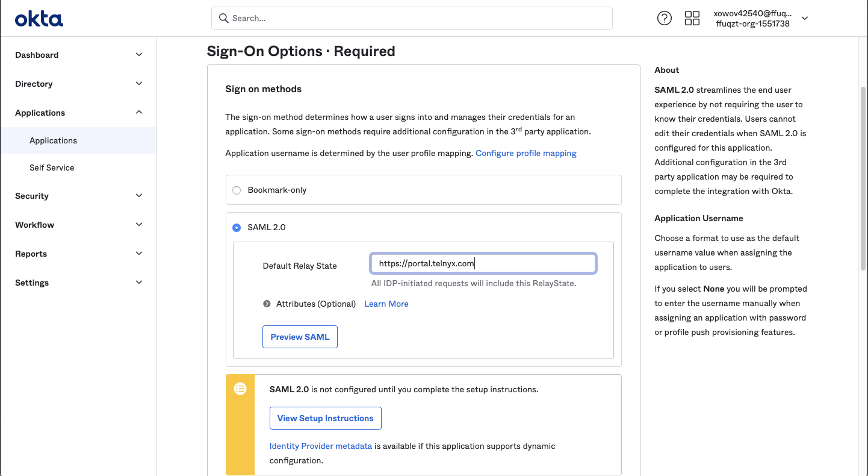Screen dimensions: 868x476
Task: Open the help question mark icon
Action: (664, 18)
